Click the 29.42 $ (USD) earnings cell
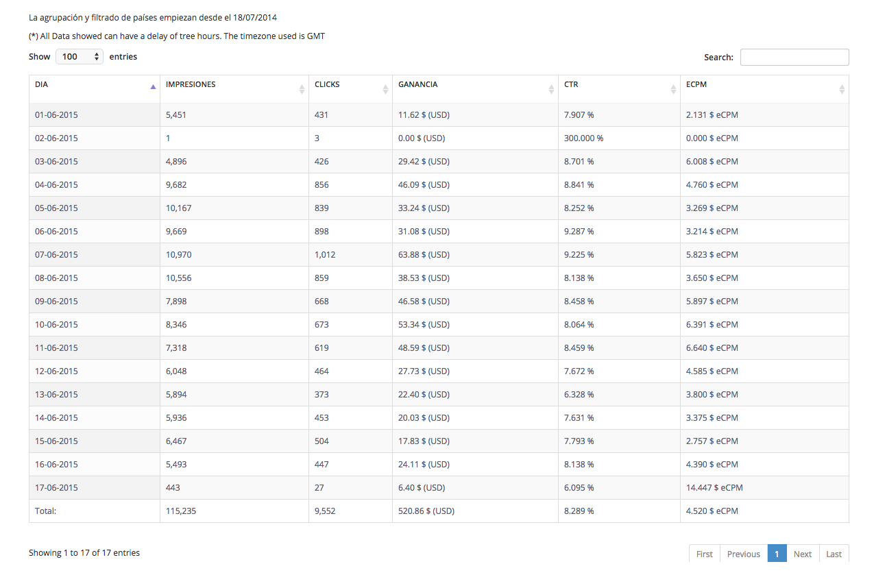The height and width of the screenshot is (588, 874). (x=475, y=162)
